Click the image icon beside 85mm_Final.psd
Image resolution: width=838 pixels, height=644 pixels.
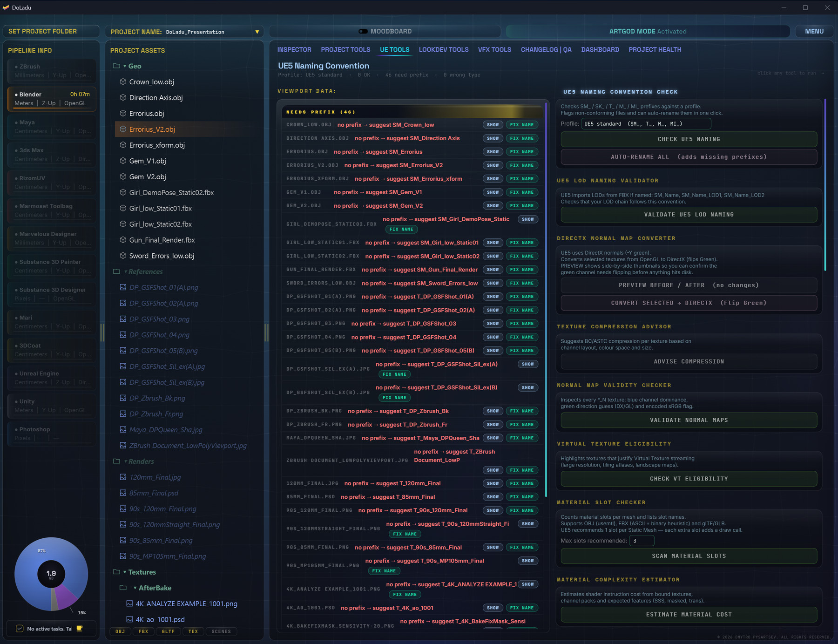pyautogui.click(x=123, y=493)
